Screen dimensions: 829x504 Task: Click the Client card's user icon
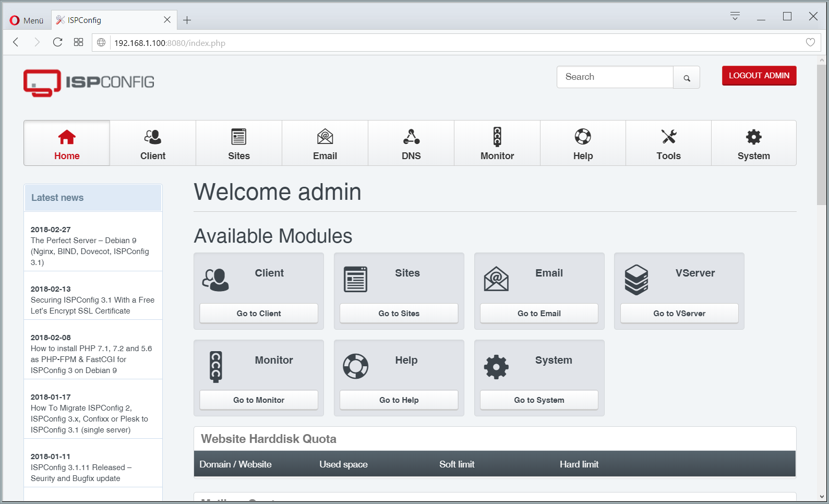coord(215,280)
